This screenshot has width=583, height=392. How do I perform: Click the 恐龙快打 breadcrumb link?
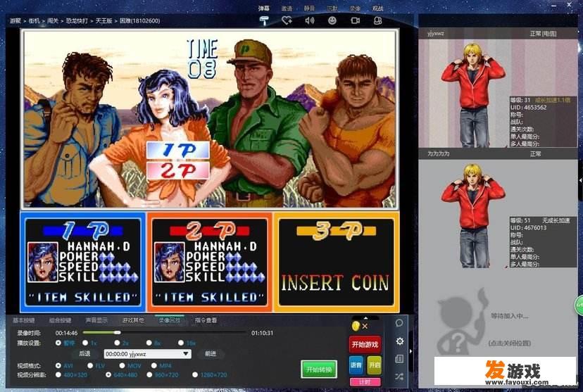coord(77,21)
